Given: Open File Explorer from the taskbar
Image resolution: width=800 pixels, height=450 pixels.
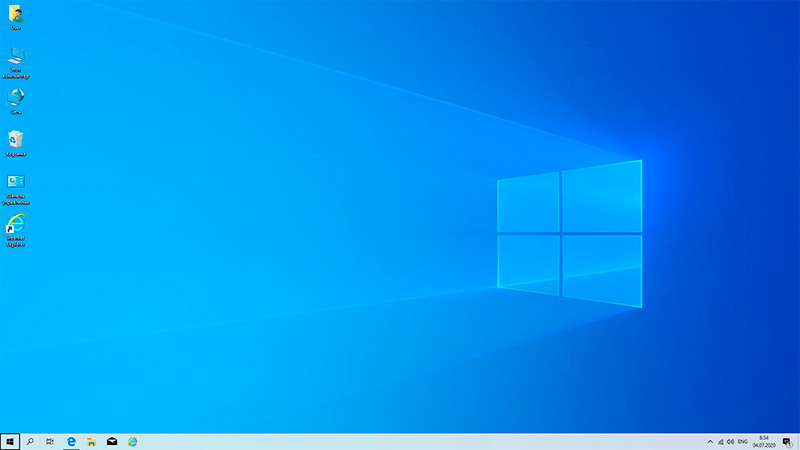Looking at the screenshot, I should click(91, 441).
